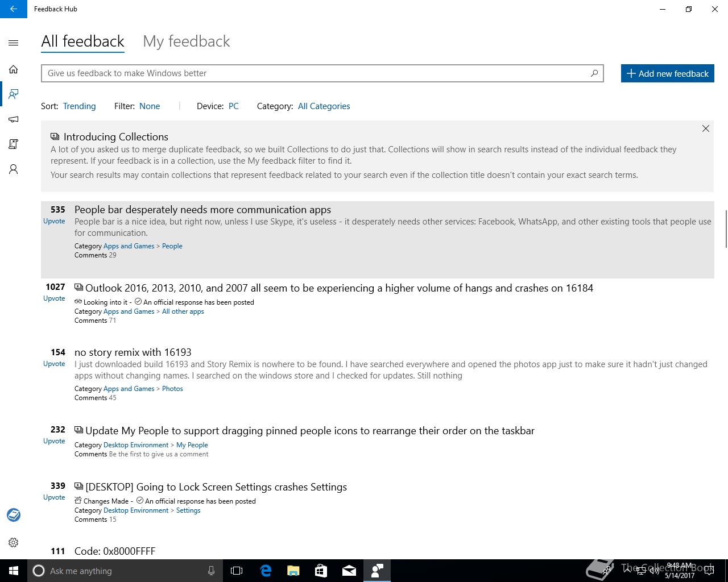Click Photos category link
728x582 pixels.
tap(172, 389)
